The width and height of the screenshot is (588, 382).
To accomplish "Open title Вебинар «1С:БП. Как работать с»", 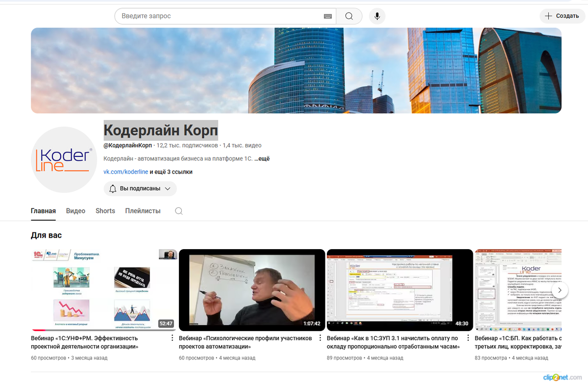I will point(518,342).
